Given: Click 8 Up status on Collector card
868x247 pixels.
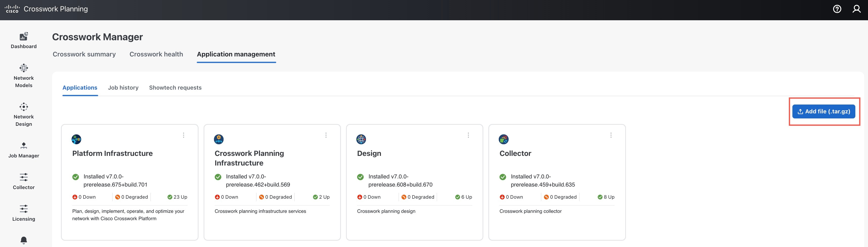Looking at the screenshot, I should 606,197.
